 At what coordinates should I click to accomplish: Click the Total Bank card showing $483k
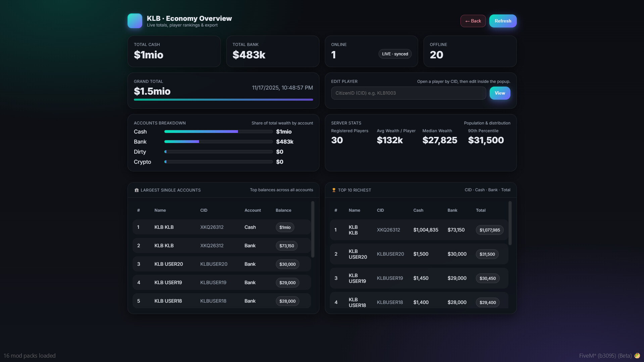(x=273, y=51)
